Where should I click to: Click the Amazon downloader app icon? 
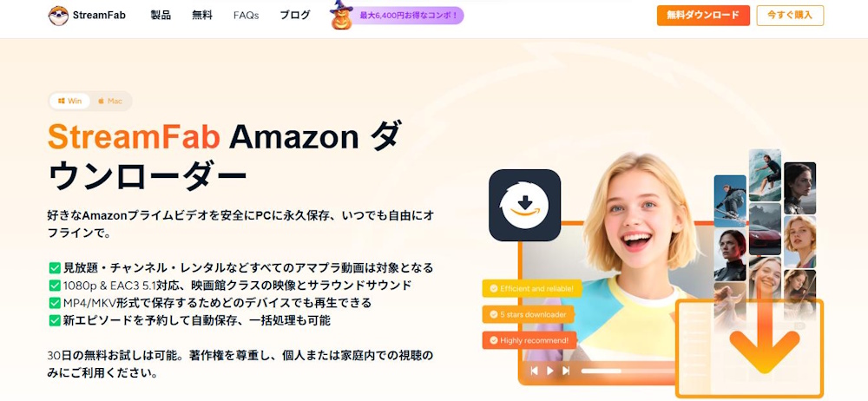[x=524, y=205]
